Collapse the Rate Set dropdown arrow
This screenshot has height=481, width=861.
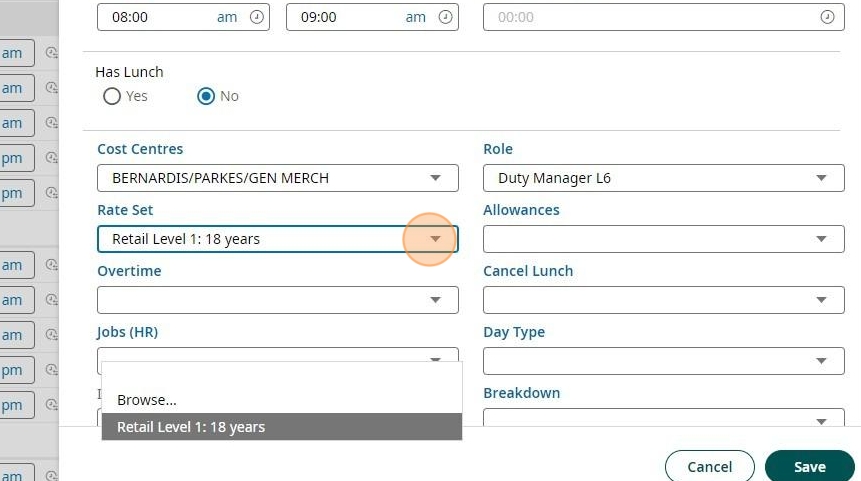coord(435,239)
